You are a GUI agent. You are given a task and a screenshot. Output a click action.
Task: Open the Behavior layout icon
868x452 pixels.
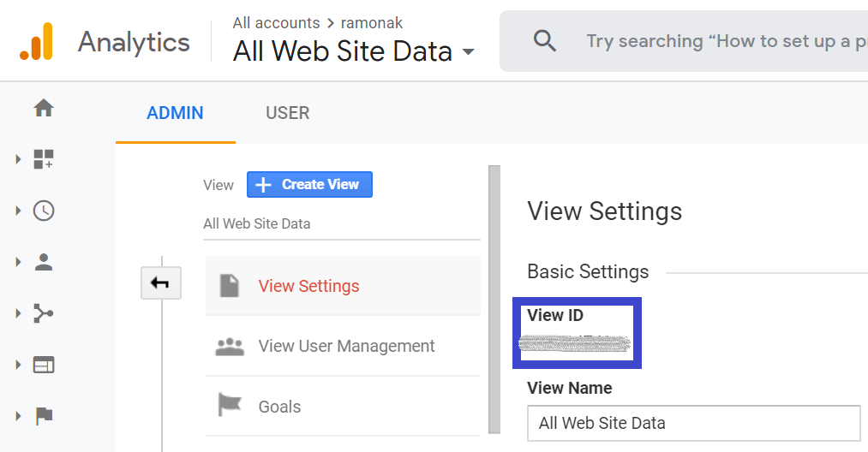pyautogui.click(x=44, y=366)
